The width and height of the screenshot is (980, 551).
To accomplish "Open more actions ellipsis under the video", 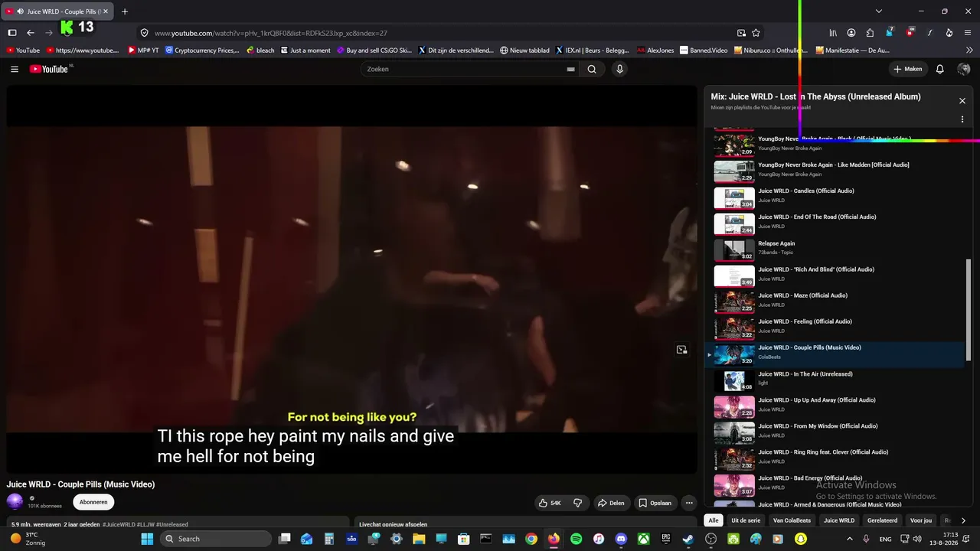I will (x=689, y=503).
